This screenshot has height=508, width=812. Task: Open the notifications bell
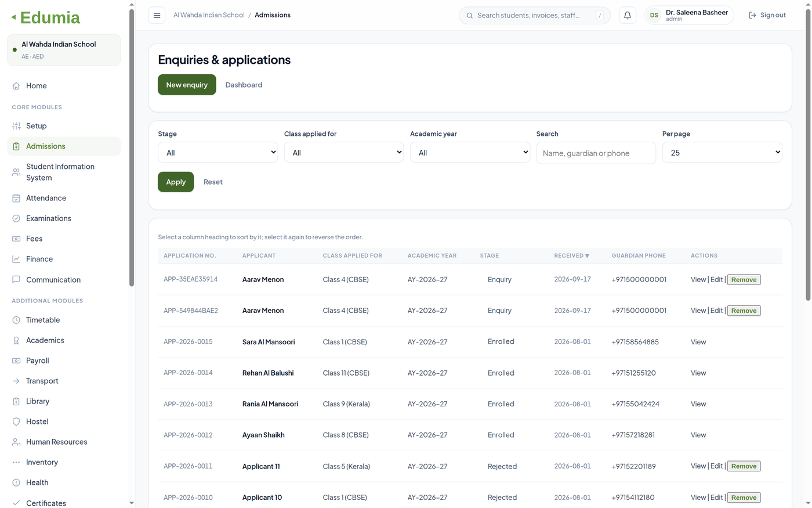[x=627, y=16]
